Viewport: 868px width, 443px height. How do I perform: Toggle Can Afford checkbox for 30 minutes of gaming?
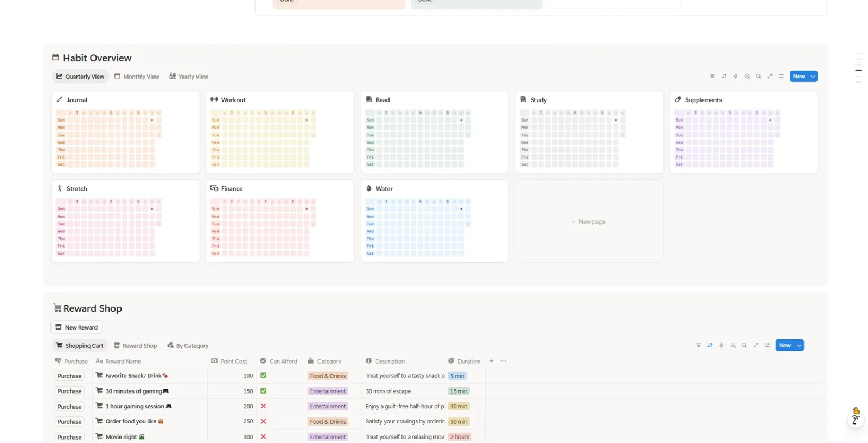(263, 391)
